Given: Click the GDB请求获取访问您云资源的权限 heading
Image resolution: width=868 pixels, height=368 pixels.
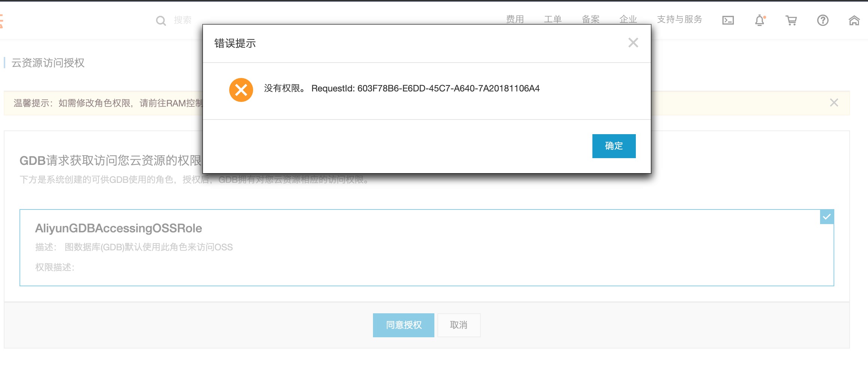Looking at the screenshot, I should [110, 161].
